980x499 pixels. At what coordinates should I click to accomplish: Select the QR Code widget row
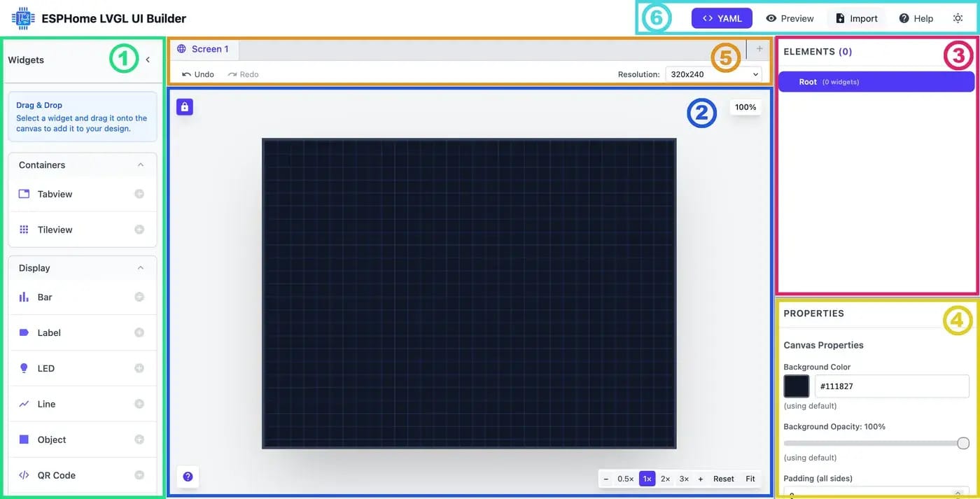coord(83,475)
